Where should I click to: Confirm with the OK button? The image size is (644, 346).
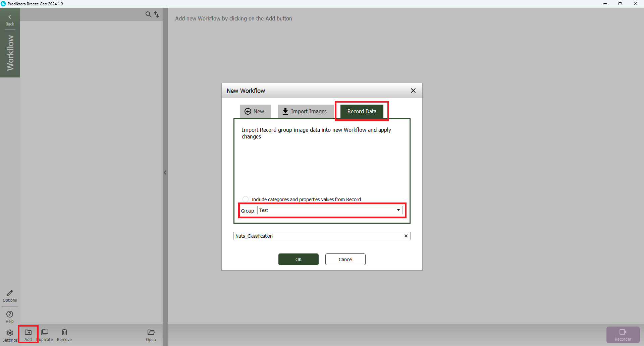tap(298, 259)
